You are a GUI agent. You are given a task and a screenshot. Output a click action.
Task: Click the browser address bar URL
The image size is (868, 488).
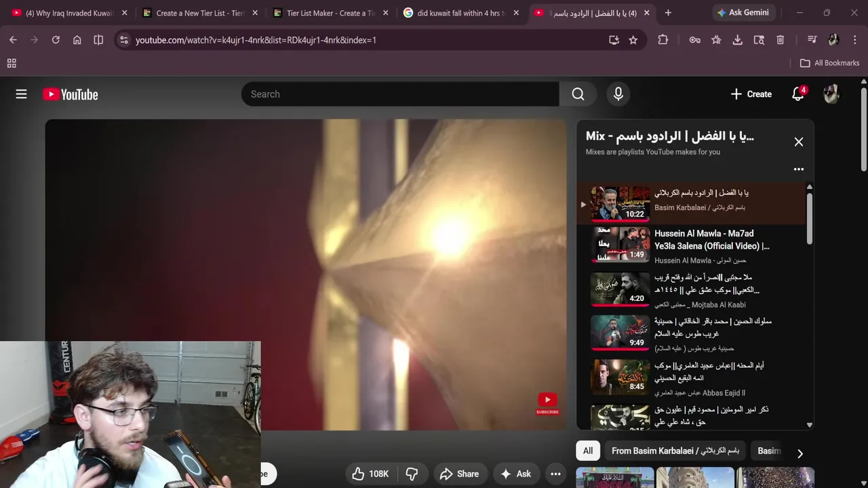(256, 40)
